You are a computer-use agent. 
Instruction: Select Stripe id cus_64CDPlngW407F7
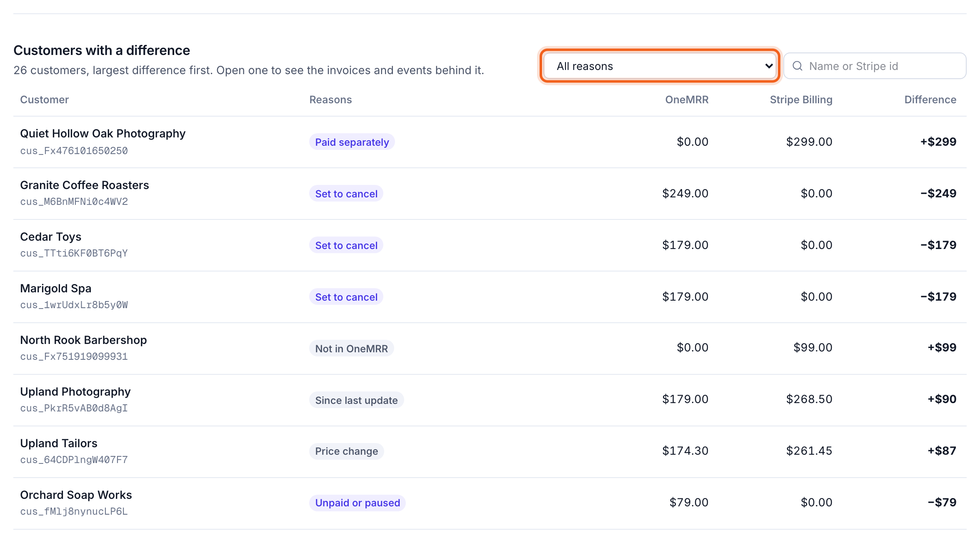(74, 460)
